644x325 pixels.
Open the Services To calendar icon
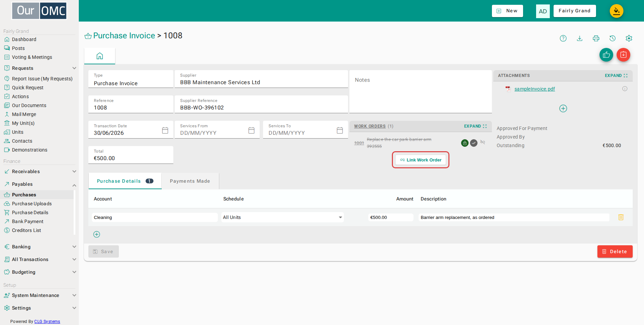(x=340, y=130)
